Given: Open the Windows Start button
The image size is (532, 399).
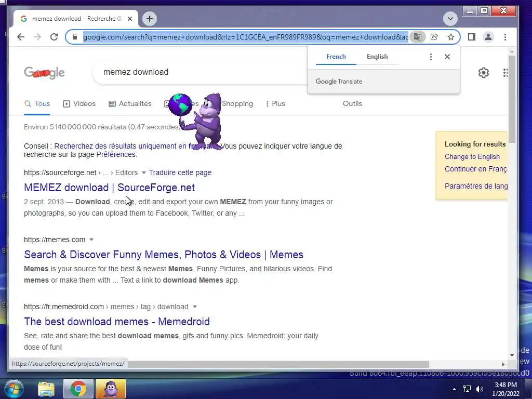Looking at the screenshot, I should pos(13,389).
